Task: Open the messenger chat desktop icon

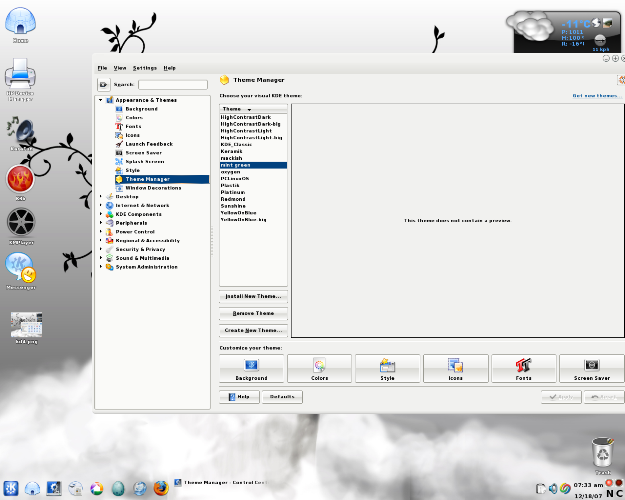Action: [x=21, y=270]
